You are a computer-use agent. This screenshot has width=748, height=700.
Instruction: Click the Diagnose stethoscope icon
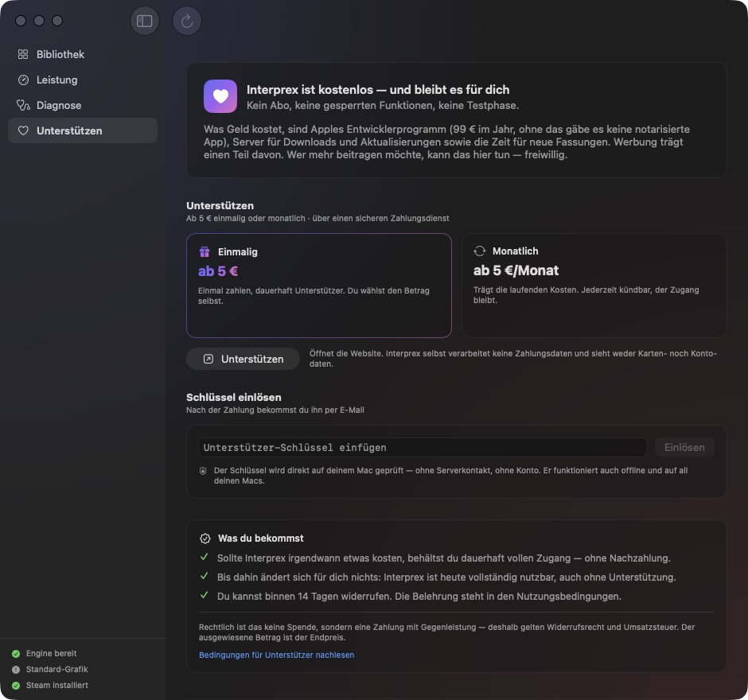click(23, 105)
